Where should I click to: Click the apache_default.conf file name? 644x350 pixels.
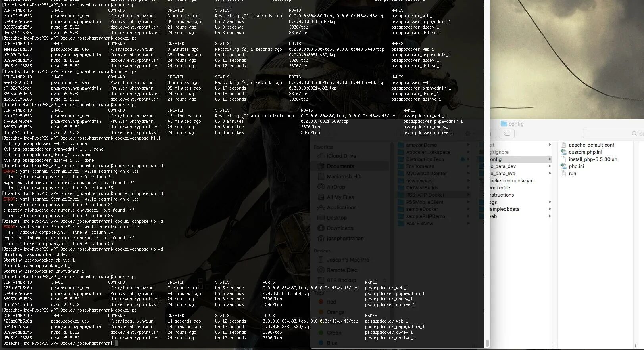coord(591,145)
